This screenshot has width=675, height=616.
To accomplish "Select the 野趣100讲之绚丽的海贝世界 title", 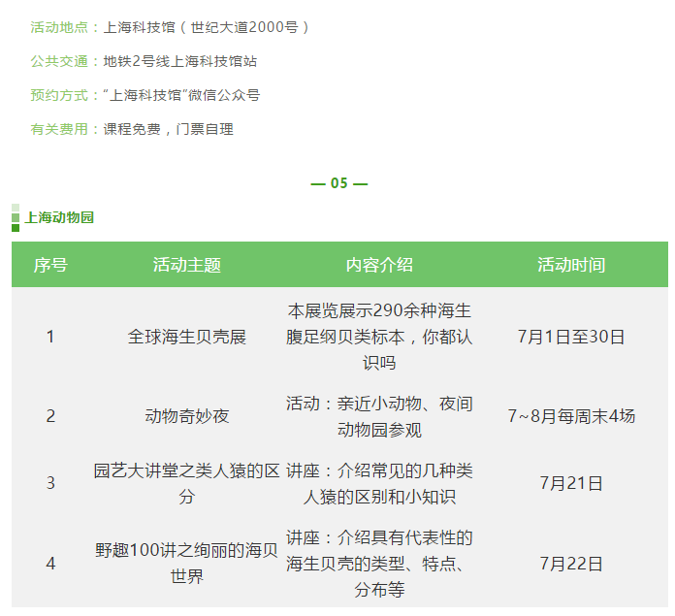I will tap(187, 563).
